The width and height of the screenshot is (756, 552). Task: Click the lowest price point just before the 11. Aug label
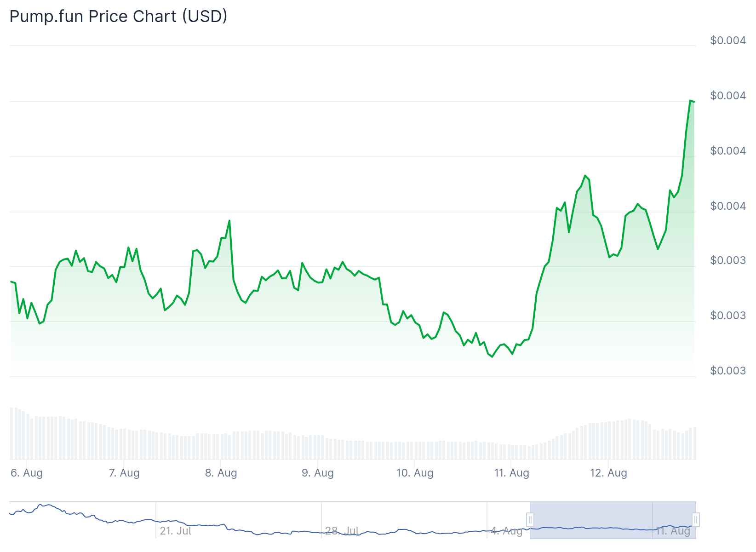[x=492, y=356]
